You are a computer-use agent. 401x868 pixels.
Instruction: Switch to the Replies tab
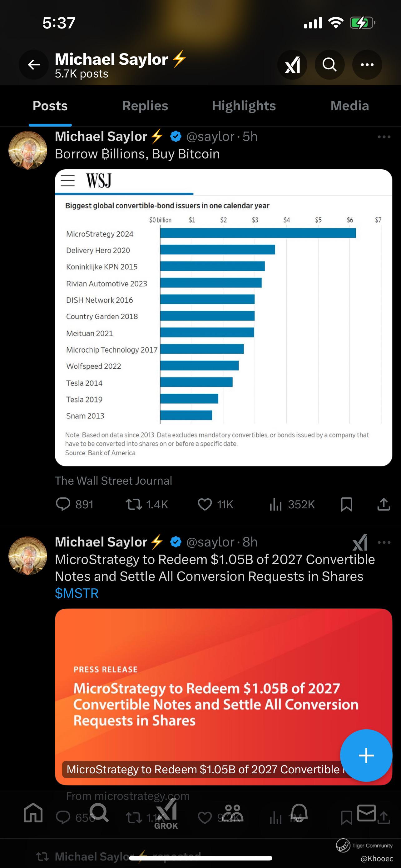(145, 106)
